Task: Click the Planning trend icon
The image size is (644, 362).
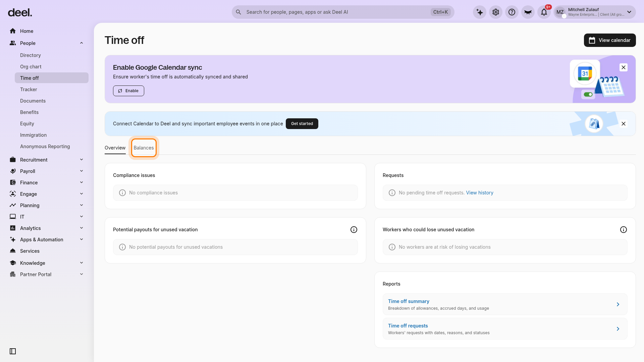Action: tap(13, 205)
